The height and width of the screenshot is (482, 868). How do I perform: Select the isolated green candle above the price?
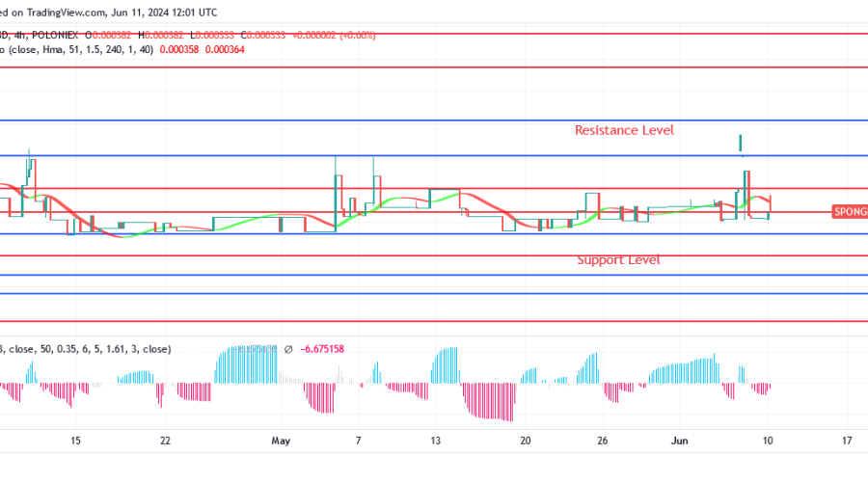pyautogui.click(x=740, y=144)
